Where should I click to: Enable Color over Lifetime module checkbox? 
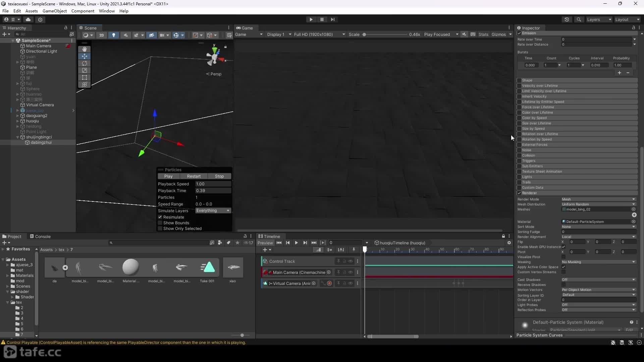[519, 113]
